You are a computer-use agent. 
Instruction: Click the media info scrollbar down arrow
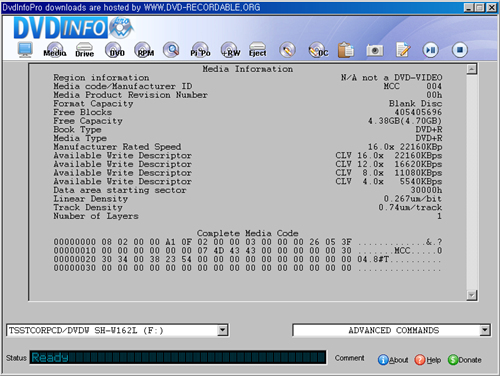coord(472,295)
